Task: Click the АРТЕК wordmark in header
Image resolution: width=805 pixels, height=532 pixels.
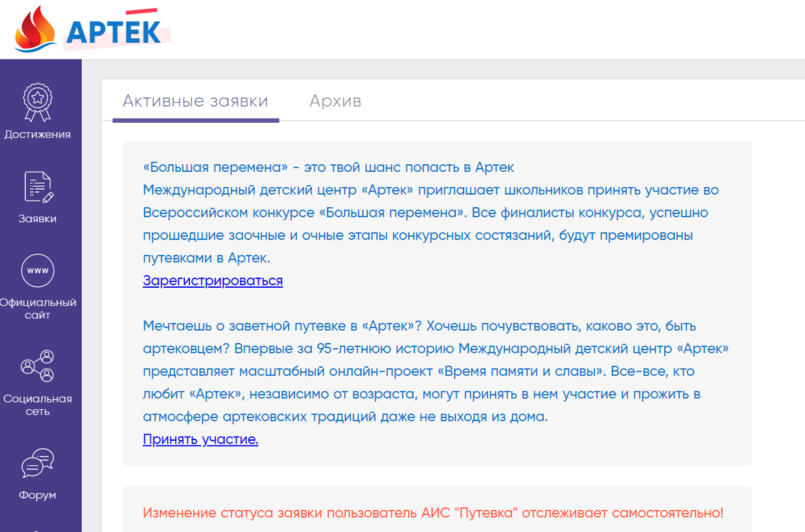Action: tap(114, 32)
